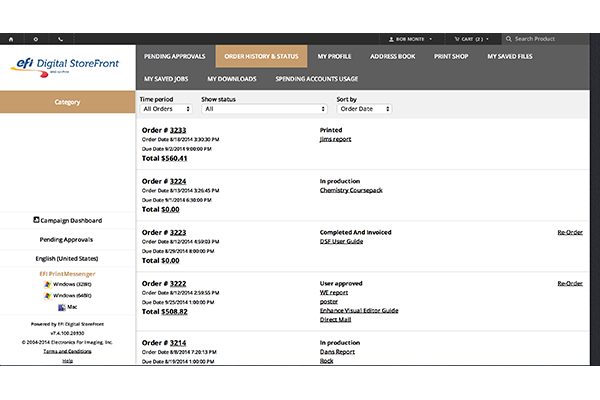Open the Sort by Order Date dropdown
Image resolution: width=600 pixels, height=400 pixels.
point(364,109)
